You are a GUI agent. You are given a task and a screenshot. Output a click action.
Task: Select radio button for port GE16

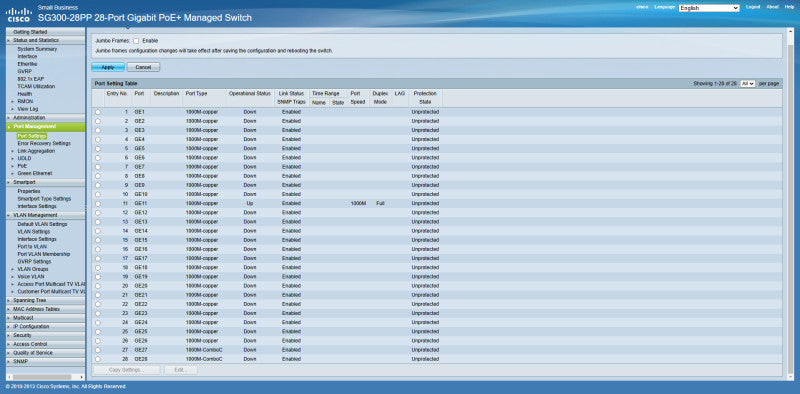pyautogui.click(x=97, y=249)
